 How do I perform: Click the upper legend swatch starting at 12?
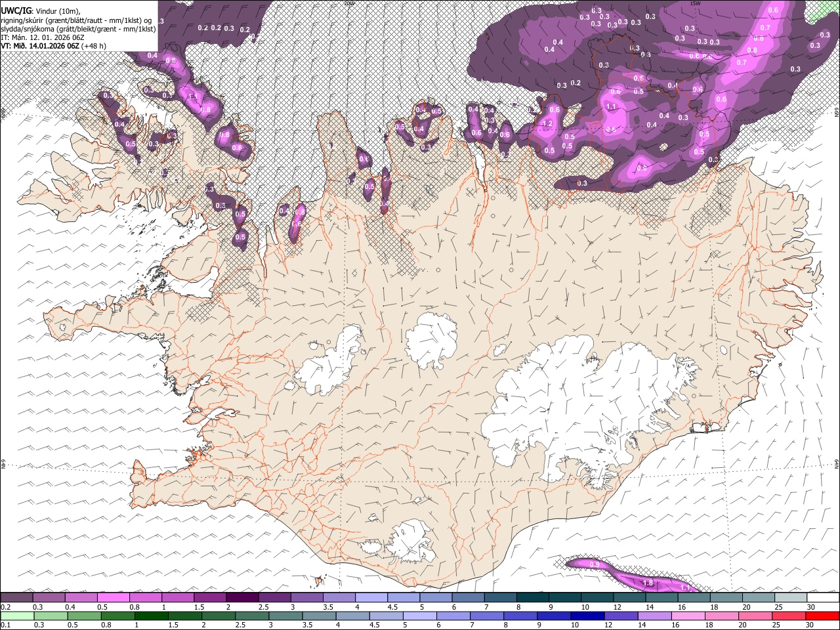click(629, 597)
